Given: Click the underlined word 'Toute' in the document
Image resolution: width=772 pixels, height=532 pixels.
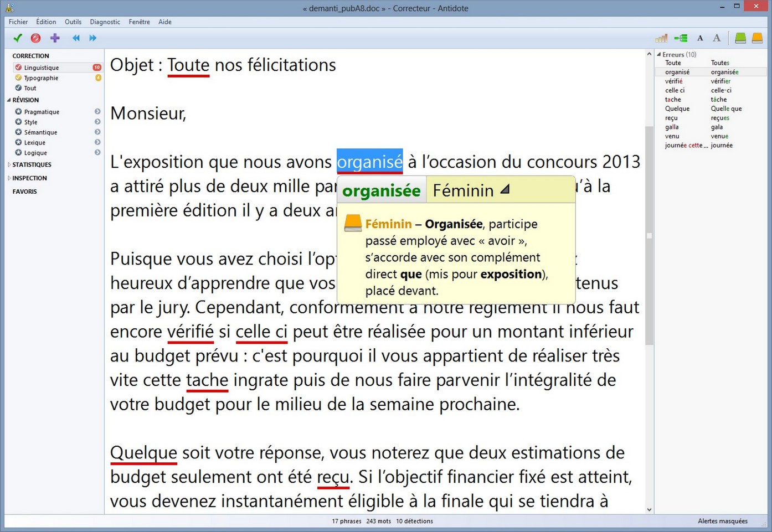Looking at the screenshot, I should coord(188,65).
